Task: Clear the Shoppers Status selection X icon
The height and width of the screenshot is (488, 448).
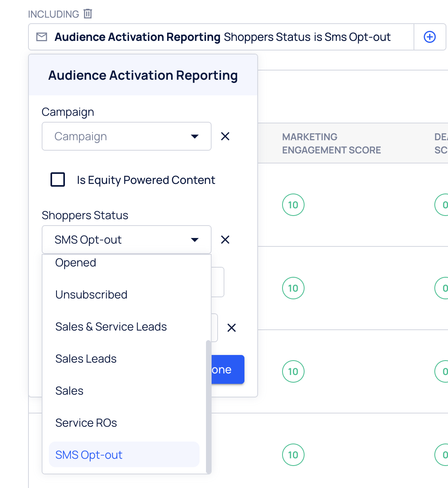Action: pos(225,240)
